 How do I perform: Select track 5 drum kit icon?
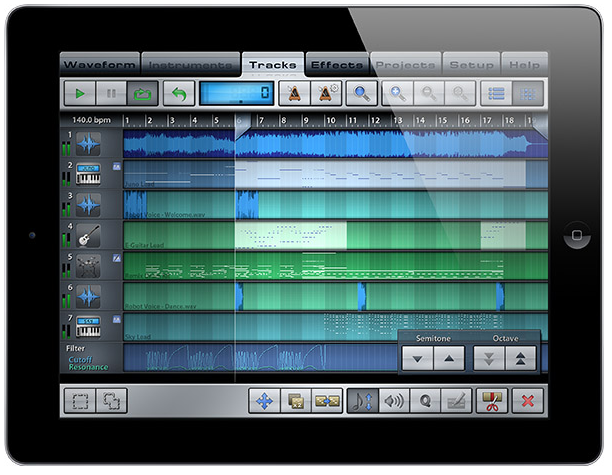[88, 266]
